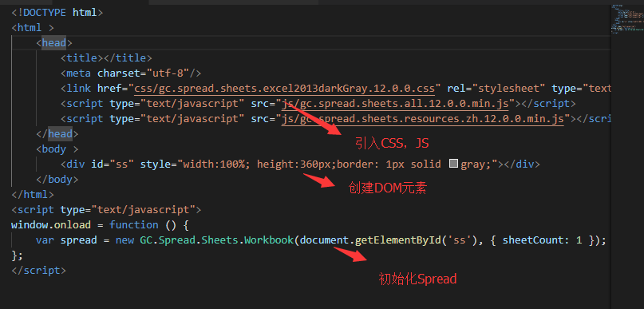Click the meta charset="utf-8" line
The width and height of the screenshot is (644, 309).
pyautogui.click(x=131, y=73)
